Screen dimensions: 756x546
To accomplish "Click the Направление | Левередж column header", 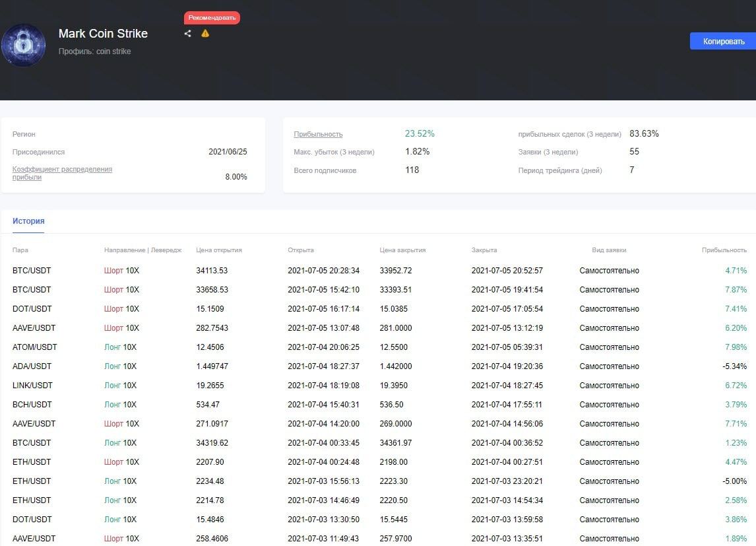I will point(142,250).
